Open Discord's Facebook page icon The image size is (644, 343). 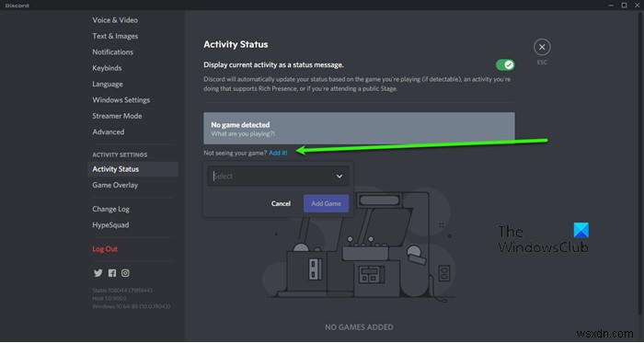111,273
